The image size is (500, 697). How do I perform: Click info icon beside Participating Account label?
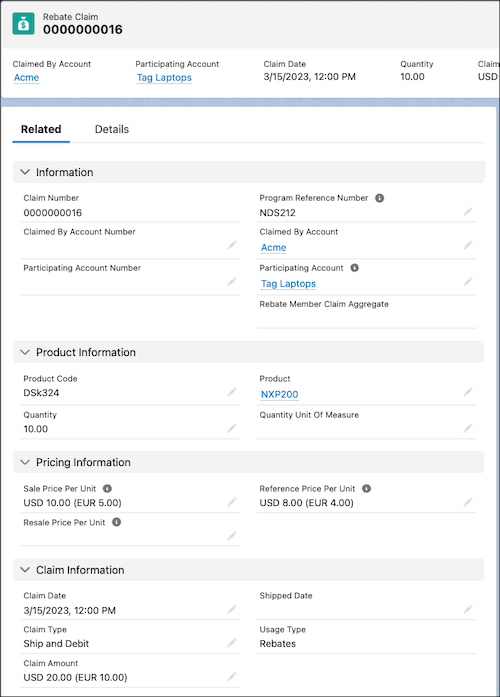[354, 268]
